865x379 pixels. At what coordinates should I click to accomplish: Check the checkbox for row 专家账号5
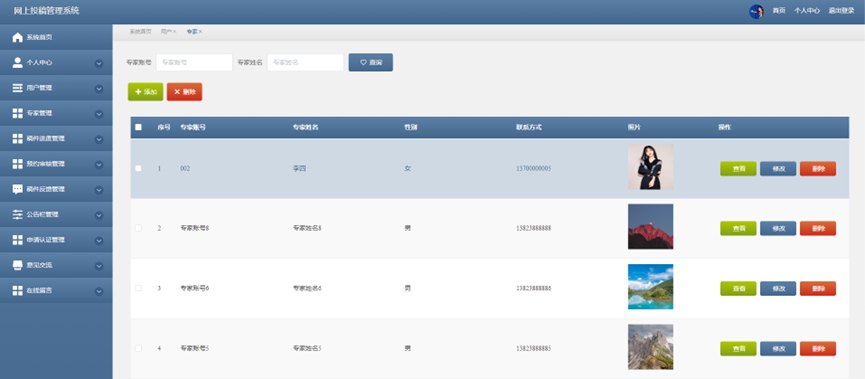click(x=138, y=348)
